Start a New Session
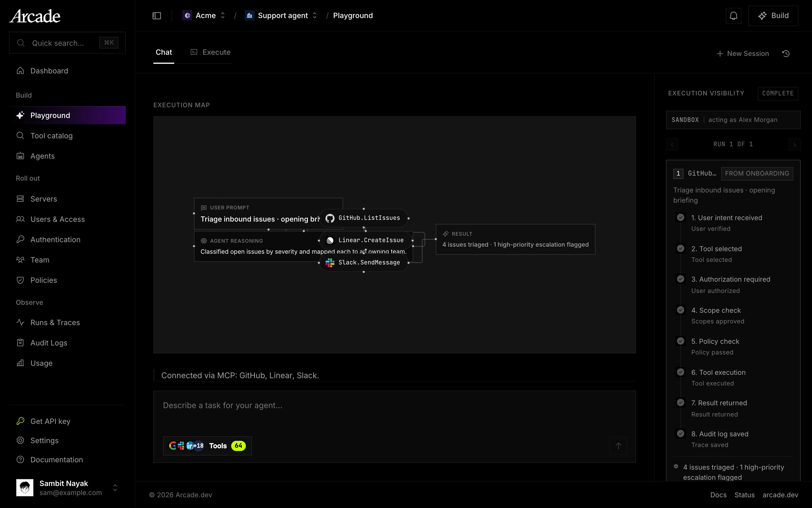Image resolution: width=812 pixels, height=508 pixels. point(743,54)
